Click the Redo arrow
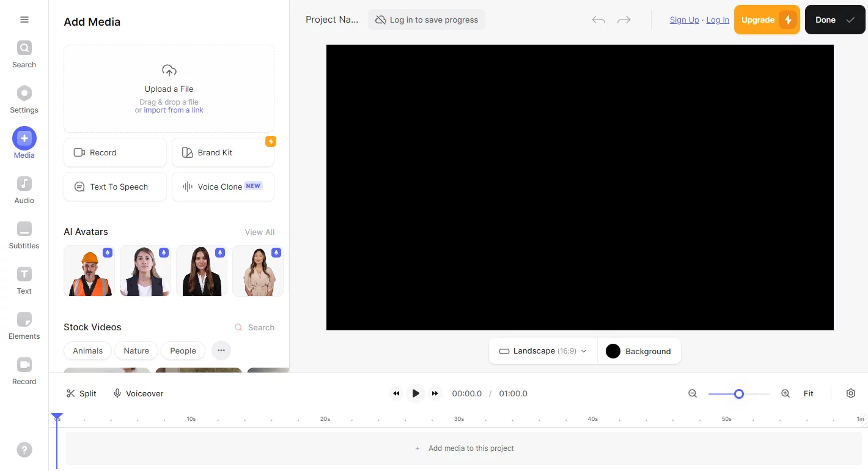868x471 pixels. pos(624,20)
